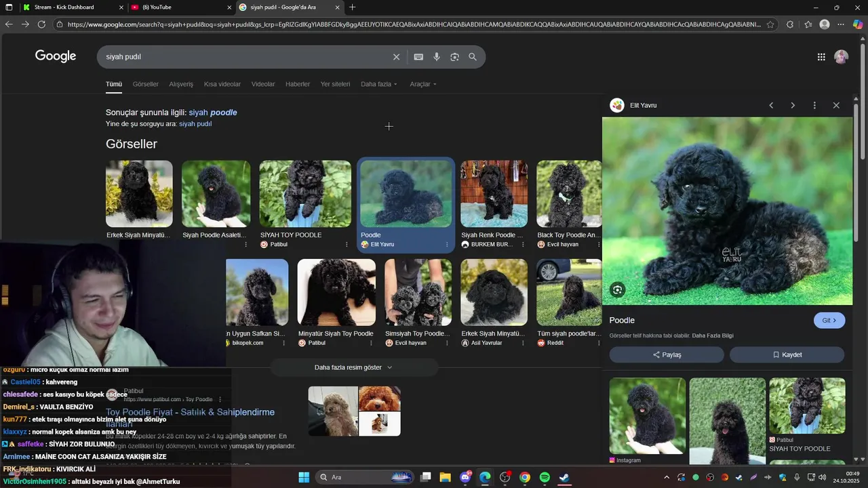This screenshot has width=868, height=488.
Task: Open Minyatür Siyah Toy Poodle thumbnail
Action: [x=336, y=292]
